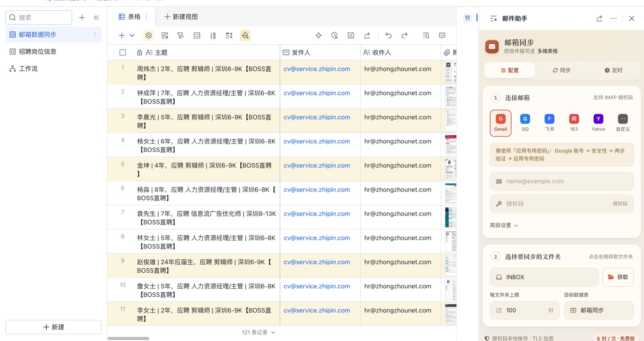The width and height of the screenshot is (644, 341).
Task: Focus the name@example.com email field
Action: [561, 182]
